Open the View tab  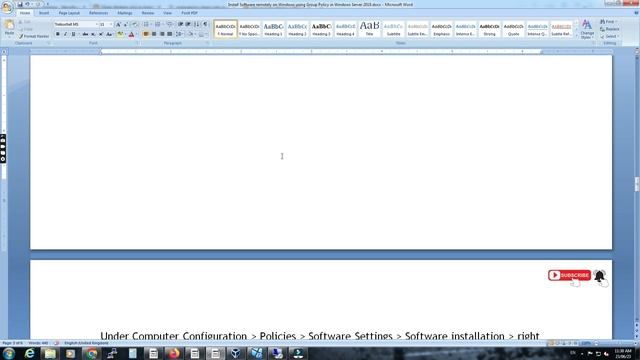point(167,13)
